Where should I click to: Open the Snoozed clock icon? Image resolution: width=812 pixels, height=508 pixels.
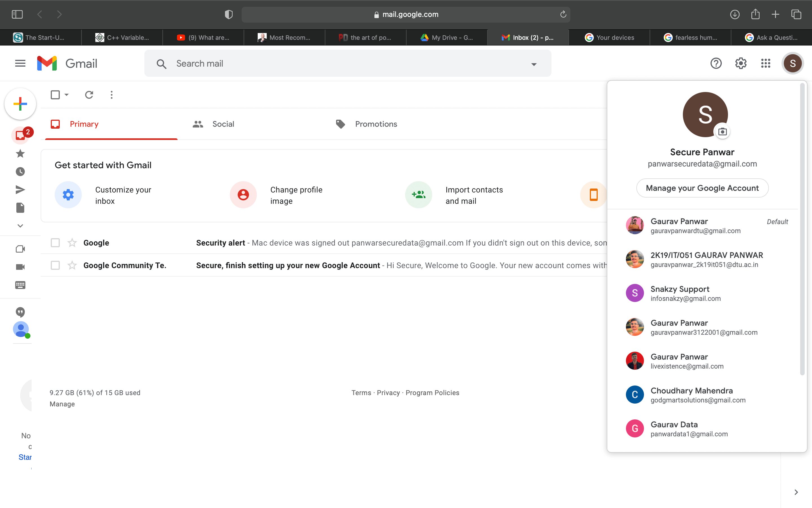(x=20, y=172)
